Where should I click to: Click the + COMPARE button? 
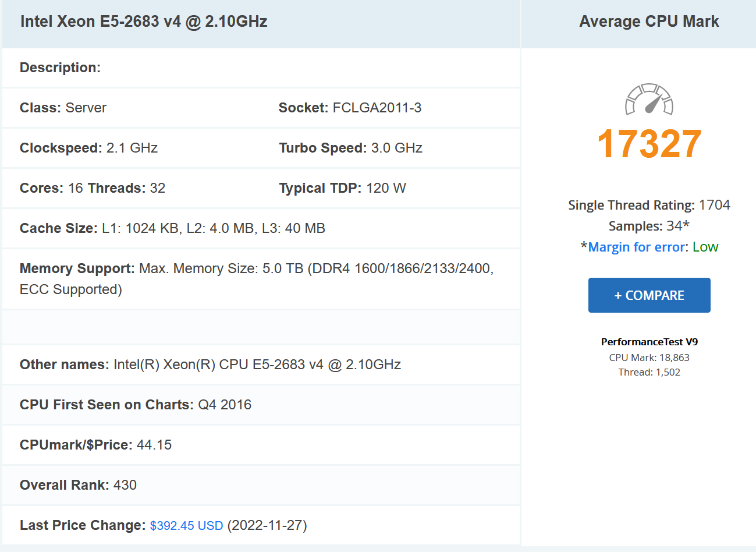coord(649,295)
